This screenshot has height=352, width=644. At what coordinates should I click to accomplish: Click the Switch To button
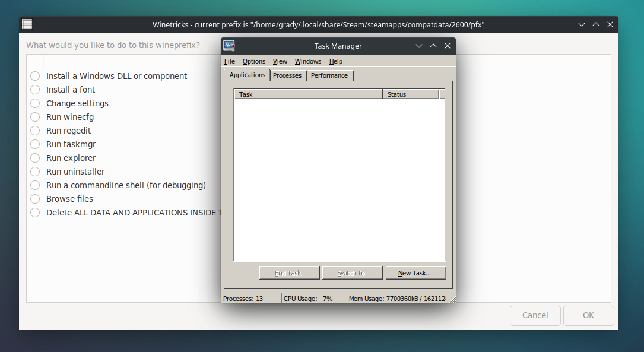[353, 272]
